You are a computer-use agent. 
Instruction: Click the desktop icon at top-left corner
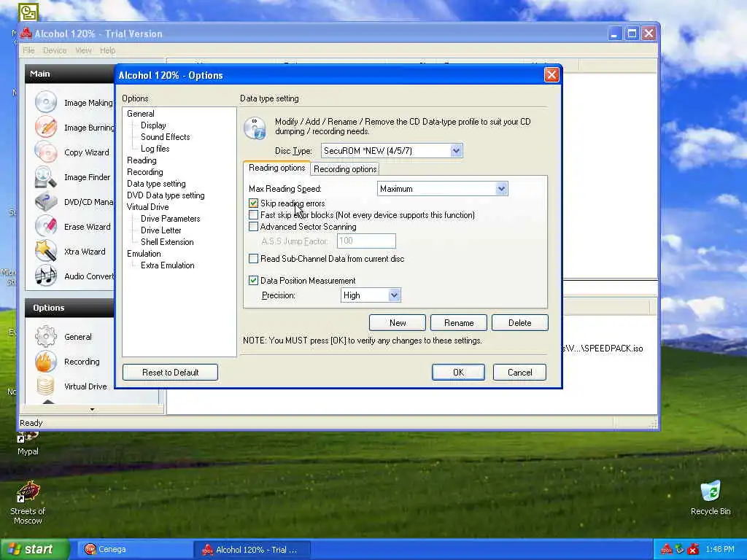point(28,12)
